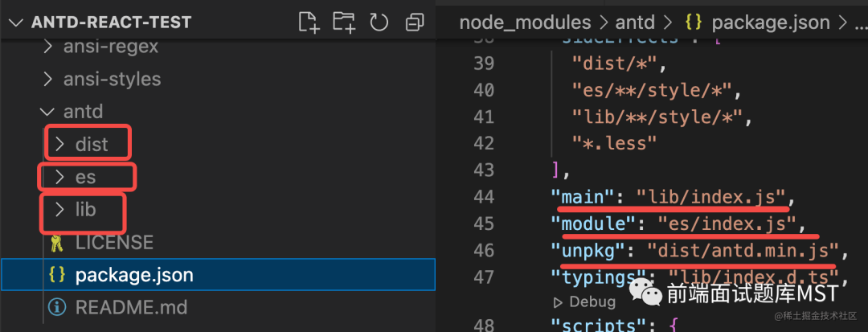Expand the dist folder
The image size is (868, 332).
[59, 145]
